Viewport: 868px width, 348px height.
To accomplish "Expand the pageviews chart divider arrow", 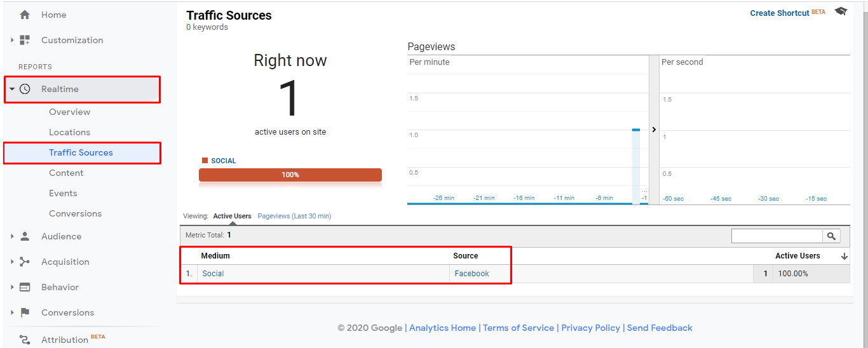I will pyautogui.click(x=654, y=130).
